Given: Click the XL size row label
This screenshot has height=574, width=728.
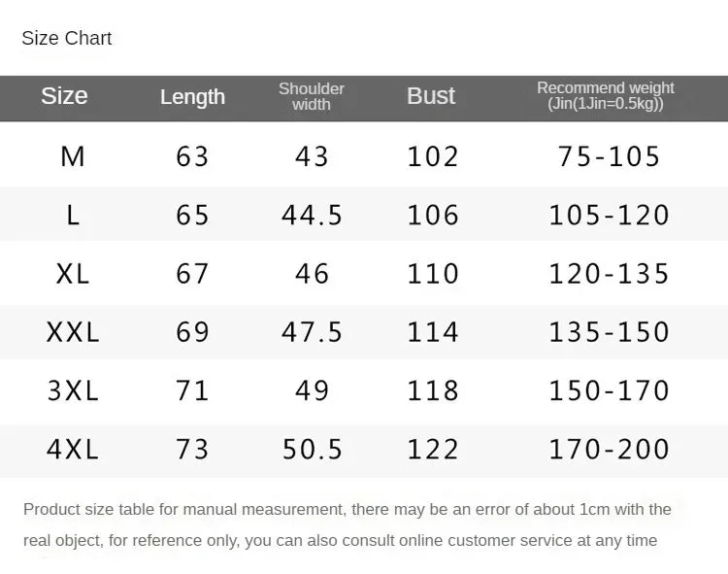Looking at the screenshot, I should pyautogui.click(x=73, y=274).
